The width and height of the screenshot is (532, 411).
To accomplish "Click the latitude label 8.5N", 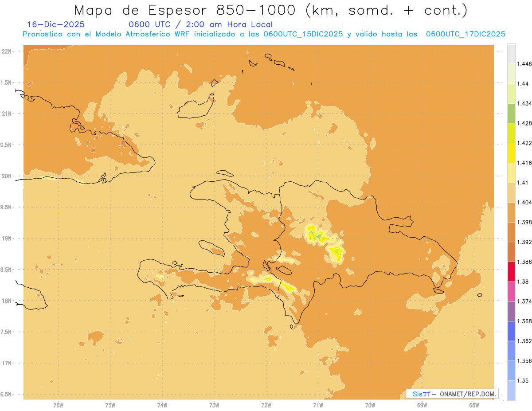I will point(6,270).
